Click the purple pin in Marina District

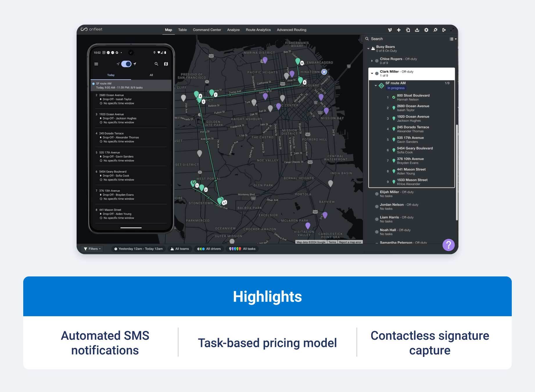(x=265, y=60)
